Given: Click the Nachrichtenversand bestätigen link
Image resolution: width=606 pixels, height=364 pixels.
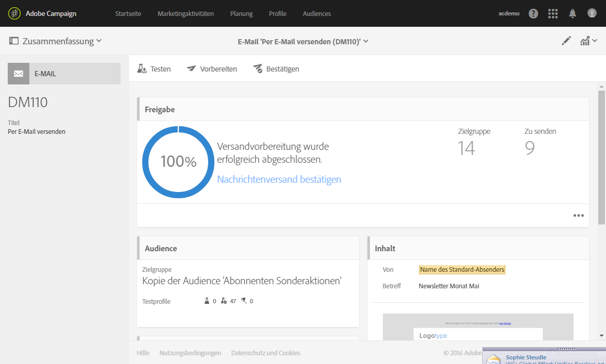Looking at the screenshot, I should pyautogui.click(x=279, y=179).
